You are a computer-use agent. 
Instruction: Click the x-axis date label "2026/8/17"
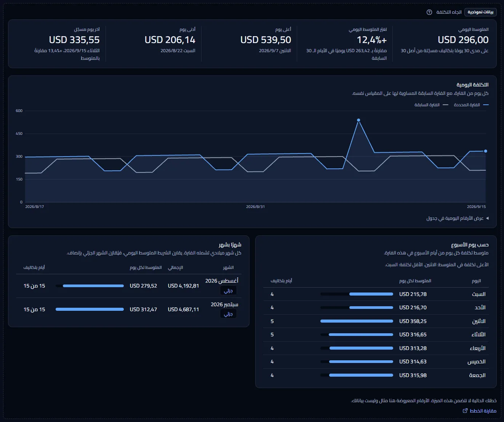point(35,206)
